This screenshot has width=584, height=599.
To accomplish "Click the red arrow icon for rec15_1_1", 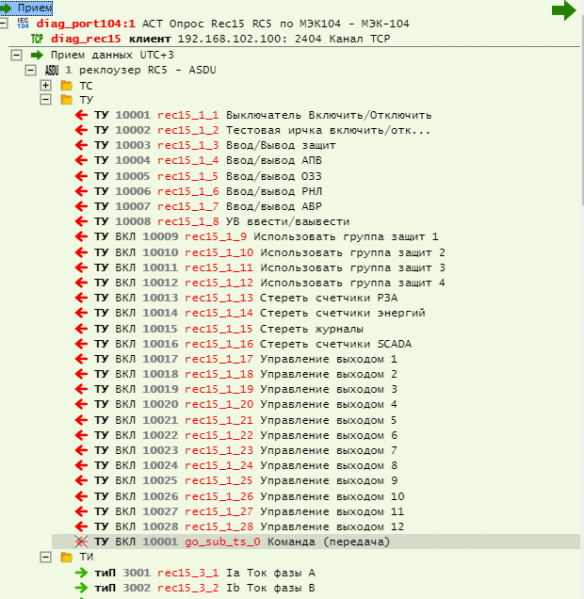I will point(81,115).
